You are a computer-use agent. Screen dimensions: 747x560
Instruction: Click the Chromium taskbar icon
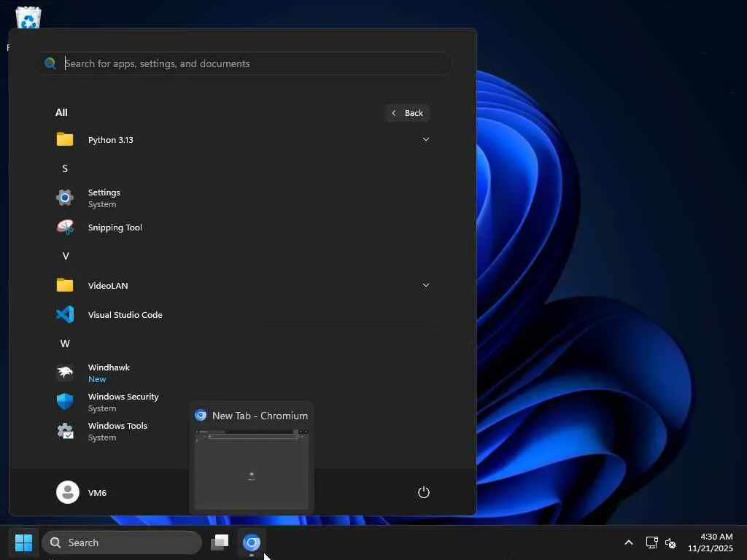(252, 542)
